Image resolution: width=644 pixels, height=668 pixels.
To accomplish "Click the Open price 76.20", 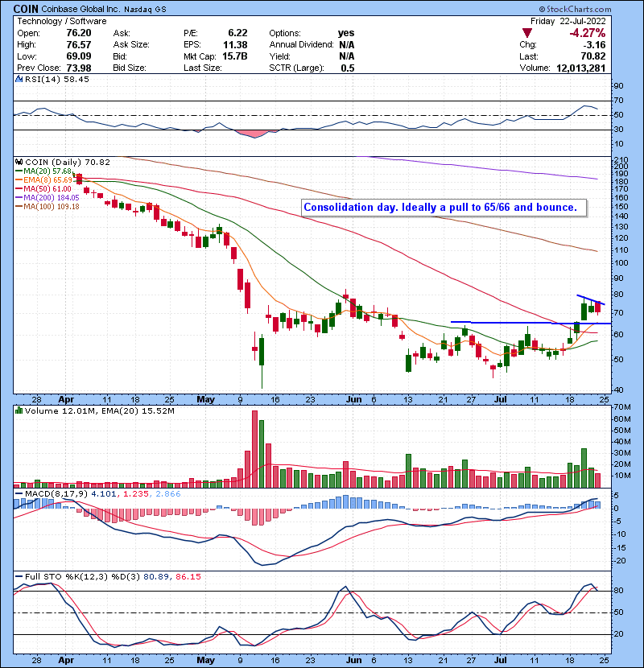I will click(79, 33).
